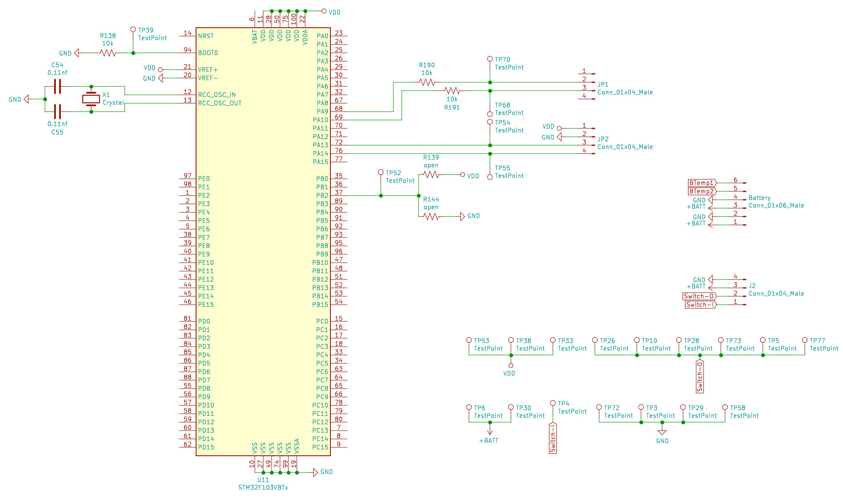Click the crystal X1 symbol
843x504 pixels.
(91, 99)
